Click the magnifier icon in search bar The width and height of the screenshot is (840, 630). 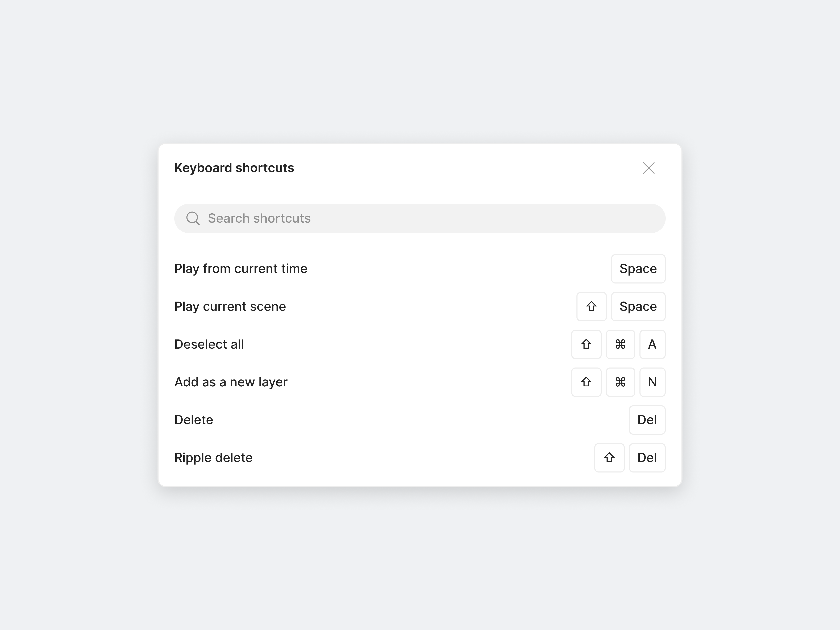click(193, 218)
